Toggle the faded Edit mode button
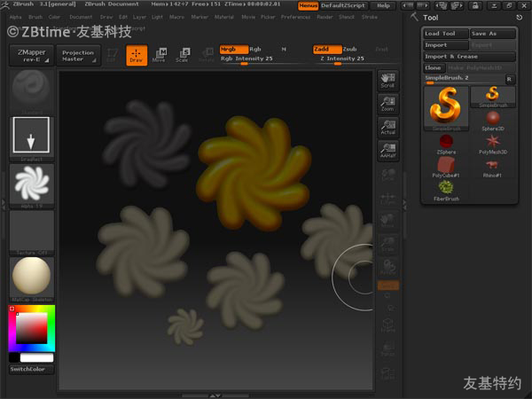Screen dimensions: 532x399 pyautogui.click(x=112, y=55)
